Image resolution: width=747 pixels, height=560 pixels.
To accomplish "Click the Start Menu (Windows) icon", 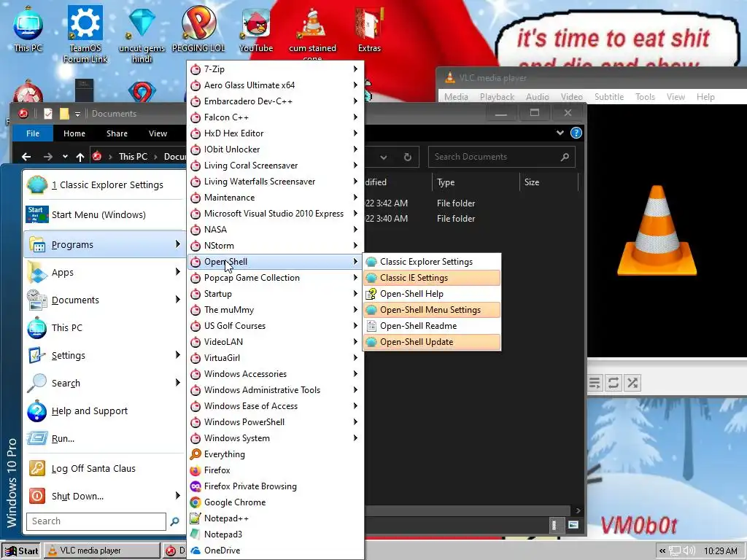I will tap(36, 214).
